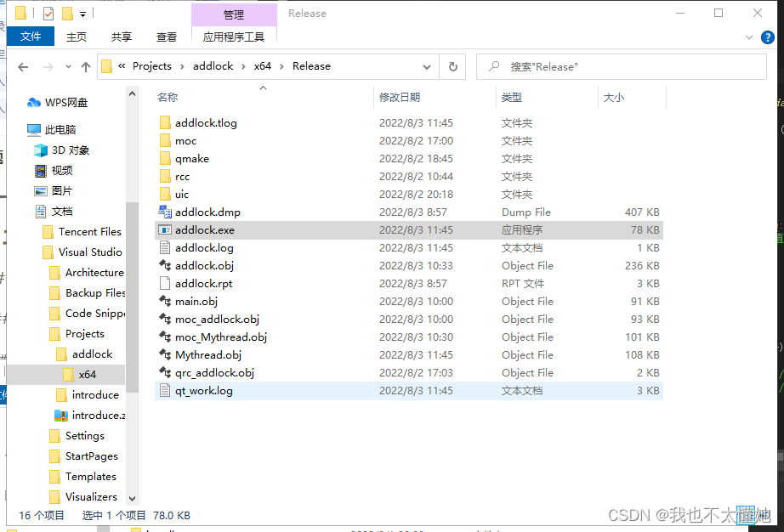This screenshot has width=784, height=532.
Task: Click the Back navigation arrow
Action: [x=23, y=67]
